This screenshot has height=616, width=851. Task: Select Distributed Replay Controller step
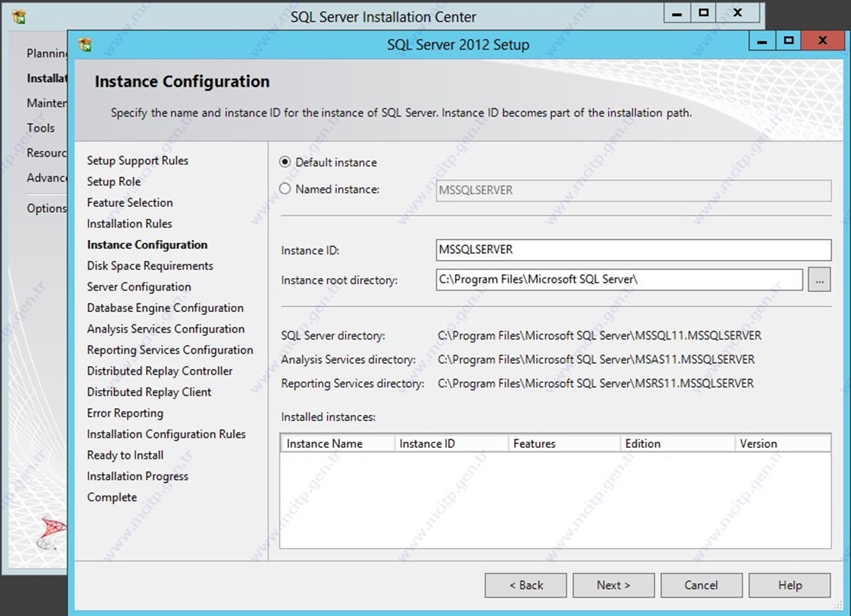tap(160, 371)
